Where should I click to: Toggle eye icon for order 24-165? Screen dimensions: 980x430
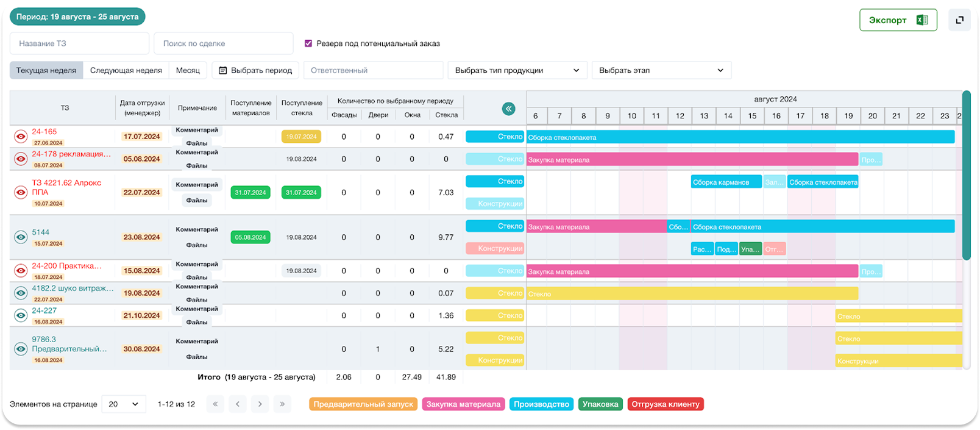[x=21, y=137]
